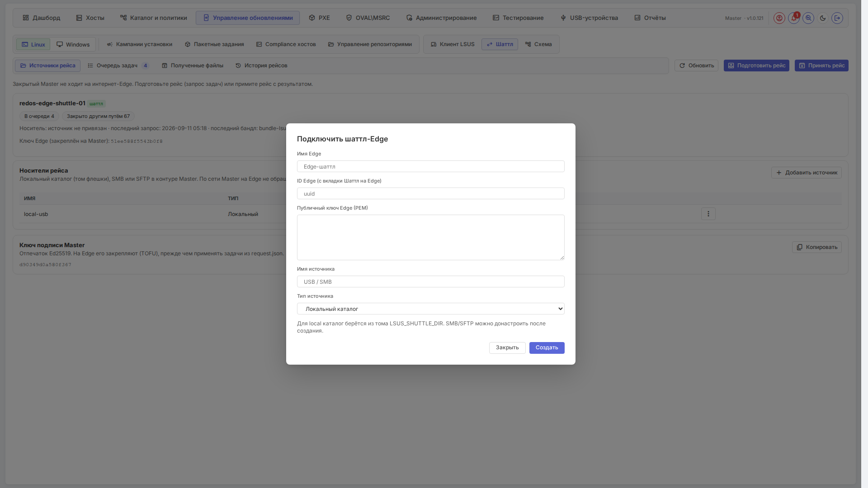Image resolution: width=868 pixels, height=488 pixels.
Task: Switch to Linux platform toggle
Action: coord(33,45)
